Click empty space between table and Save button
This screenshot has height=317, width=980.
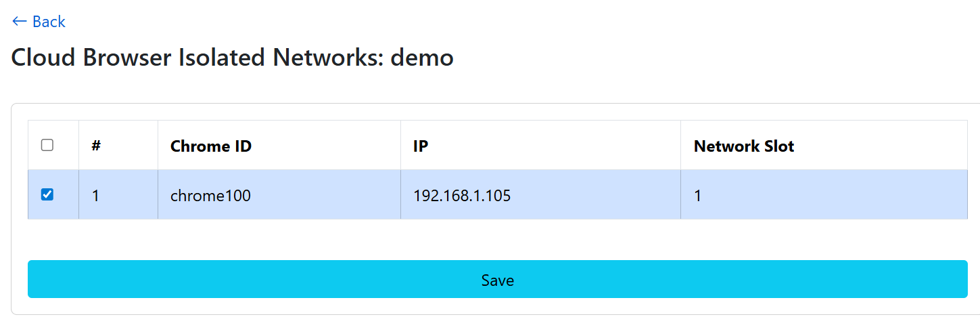[498, 240]
